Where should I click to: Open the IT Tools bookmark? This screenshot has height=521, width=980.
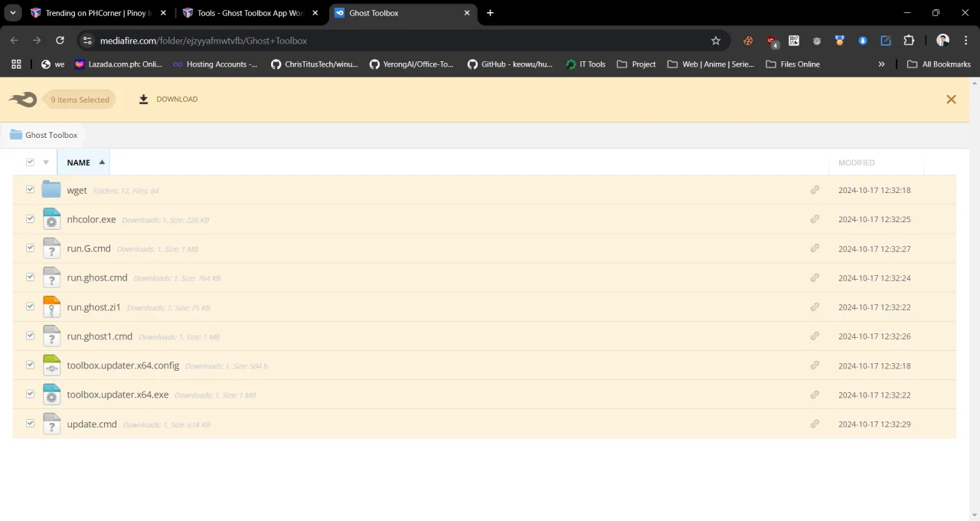coord(586,64)
